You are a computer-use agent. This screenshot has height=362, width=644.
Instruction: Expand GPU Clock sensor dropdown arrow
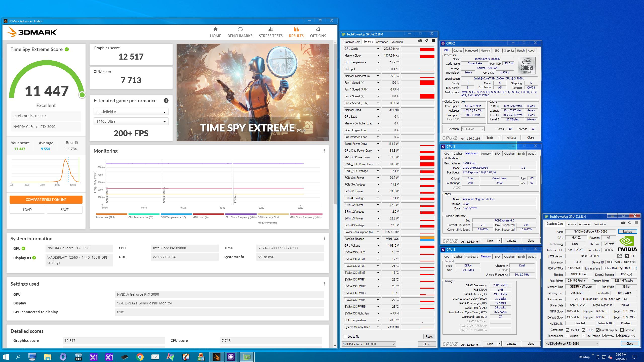pos(378,49)
